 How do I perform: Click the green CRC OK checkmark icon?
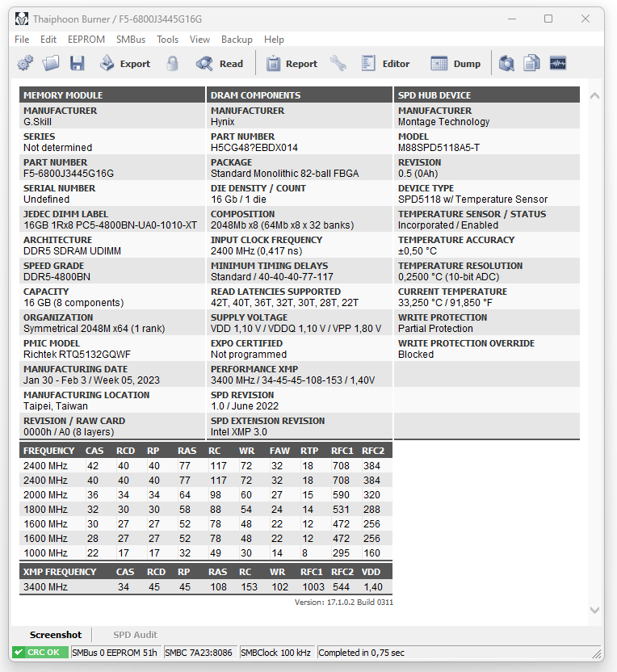(x=19, y=653)
